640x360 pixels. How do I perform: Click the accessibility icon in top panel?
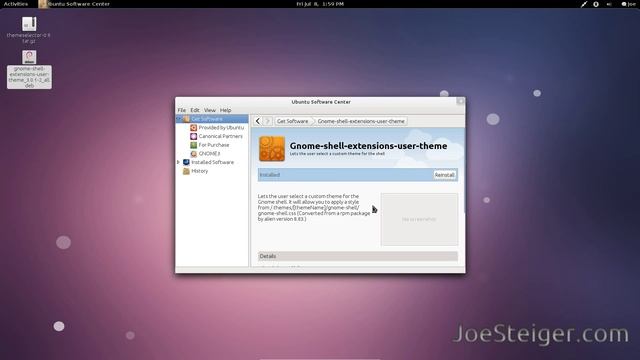596,4
